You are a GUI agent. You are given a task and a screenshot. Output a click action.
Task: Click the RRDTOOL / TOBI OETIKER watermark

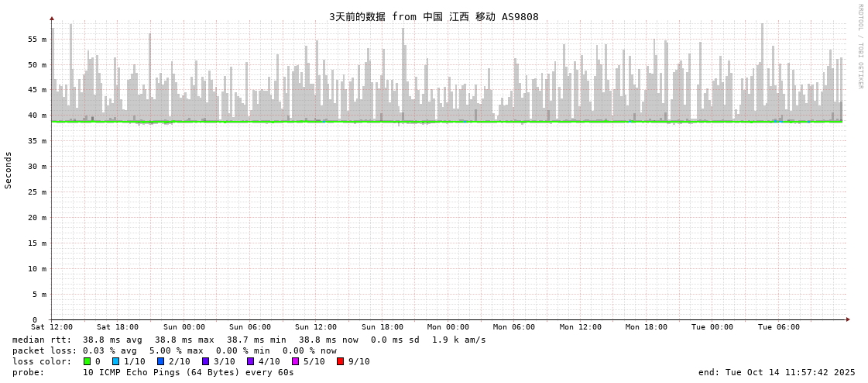tap(859, 46)
